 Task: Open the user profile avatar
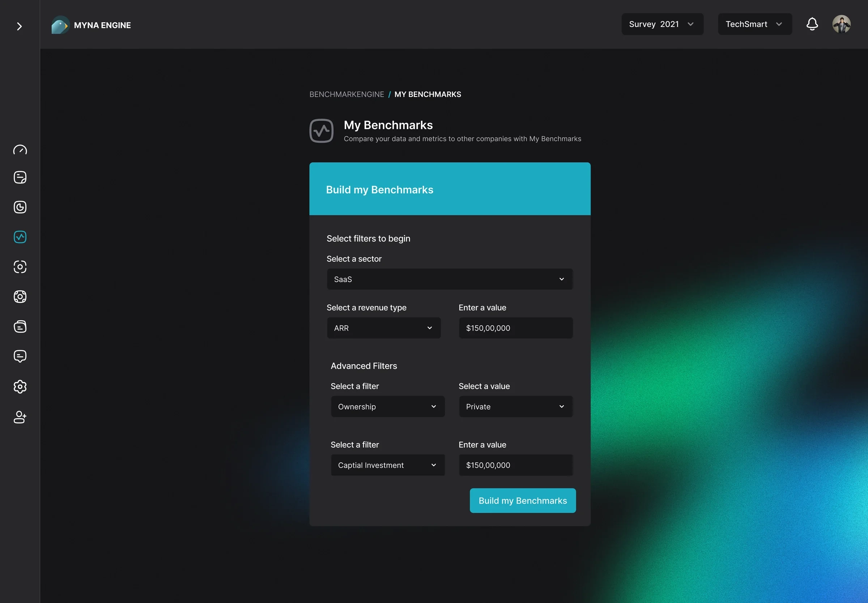coord(842,24)
